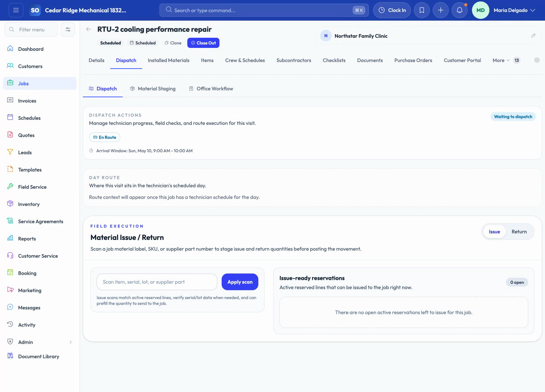
Task: Open the hamburger menu icon
Action: coord(16,10)
